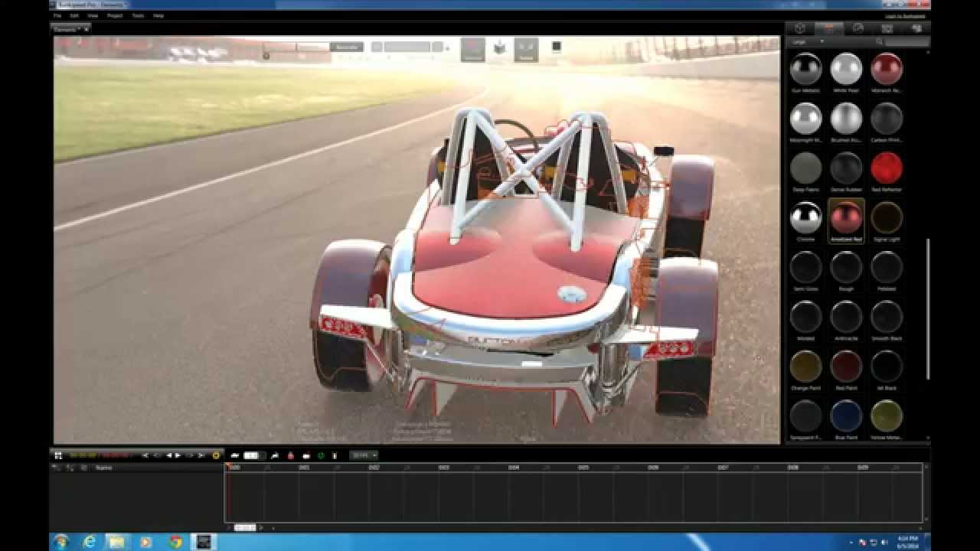Screen dimensions: 980x551
Task: Open the Elements viewport tab dropdown arrow
Action: point(87,29)
